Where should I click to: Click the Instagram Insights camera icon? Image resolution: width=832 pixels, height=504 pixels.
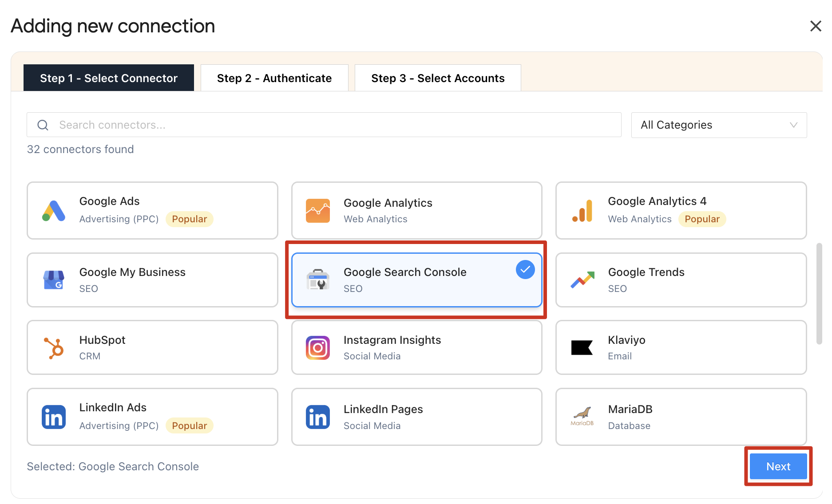(317, 348)
